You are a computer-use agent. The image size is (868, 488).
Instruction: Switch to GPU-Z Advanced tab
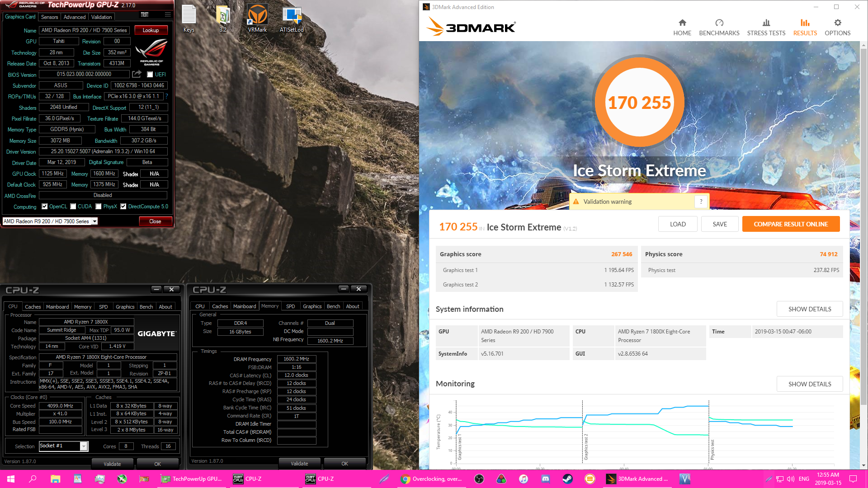coord(75,17)
